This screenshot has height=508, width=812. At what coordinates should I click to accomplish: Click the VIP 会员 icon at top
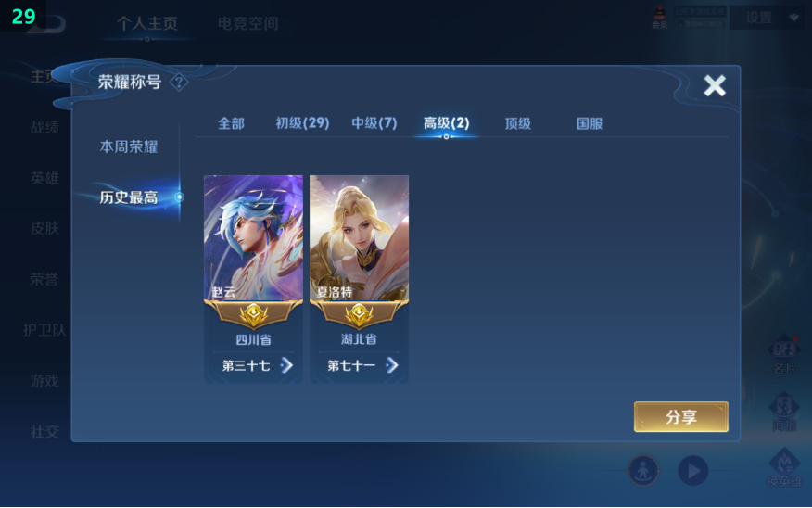[659, 18]
